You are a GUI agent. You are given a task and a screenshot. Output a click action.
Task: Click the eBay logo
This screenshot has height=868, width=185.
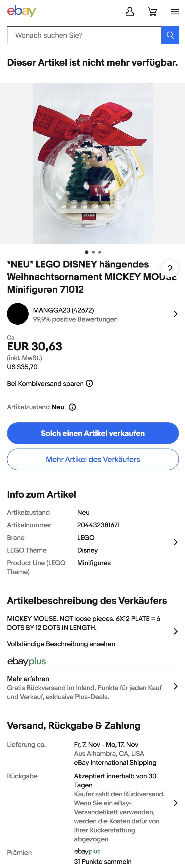22,11
